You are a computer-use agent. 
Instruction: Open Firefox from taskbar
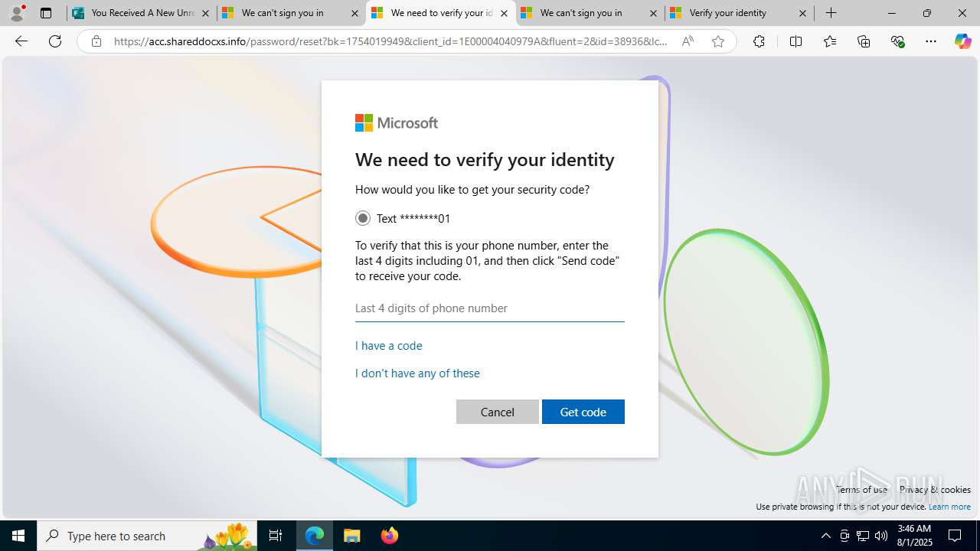point(389,536)
